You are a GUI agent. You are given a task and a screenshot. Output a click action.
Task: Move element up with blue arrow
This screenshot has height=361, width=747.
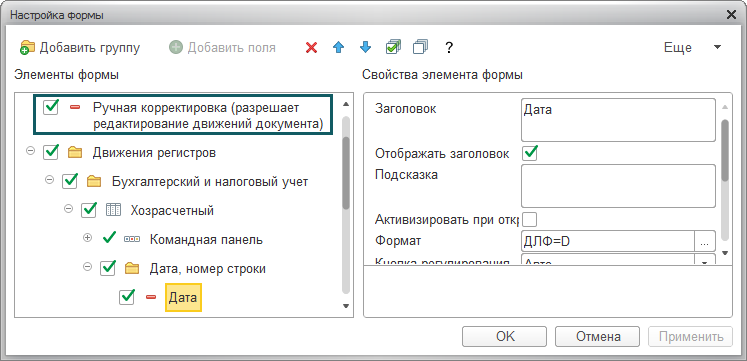point(338,48)
